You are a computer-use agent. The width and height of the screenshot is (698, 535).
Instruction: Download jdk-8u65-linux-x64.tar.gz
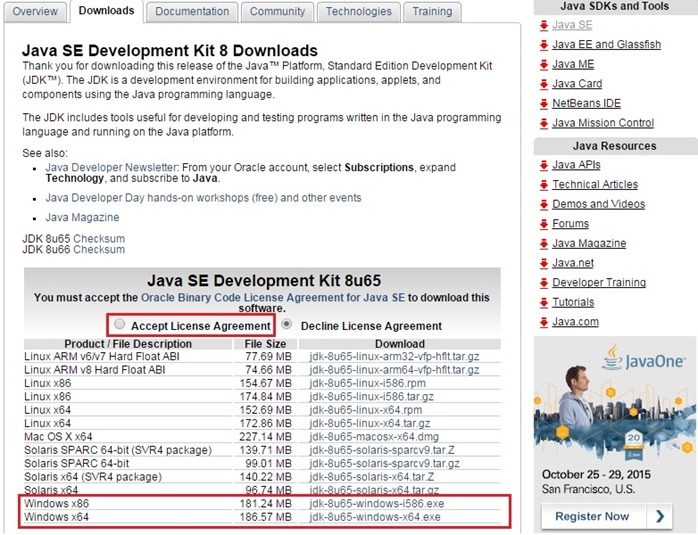pyautogui.click(x=369, y=424)
